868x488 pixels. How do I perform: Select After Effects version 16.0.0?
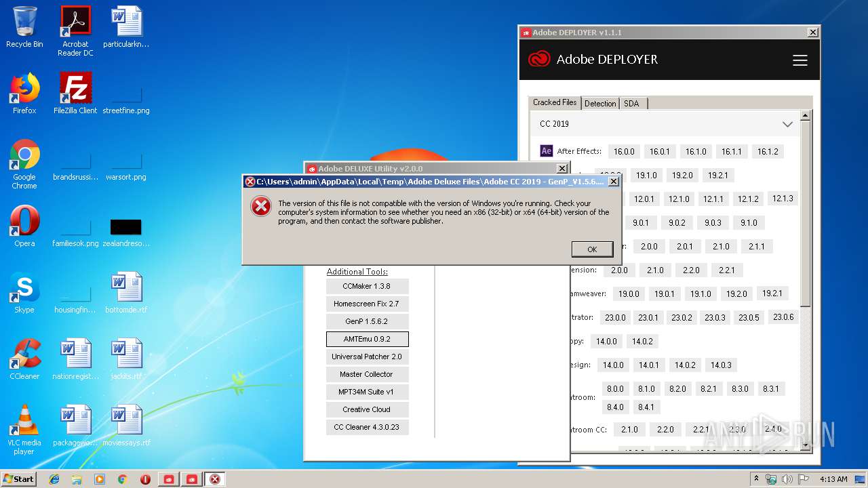624,151
